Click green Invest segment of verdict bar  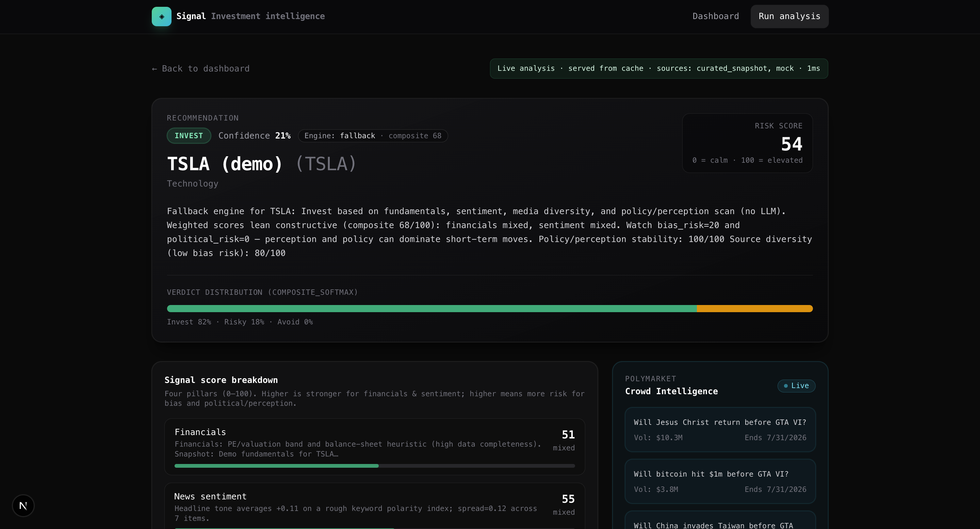[431, 309]
